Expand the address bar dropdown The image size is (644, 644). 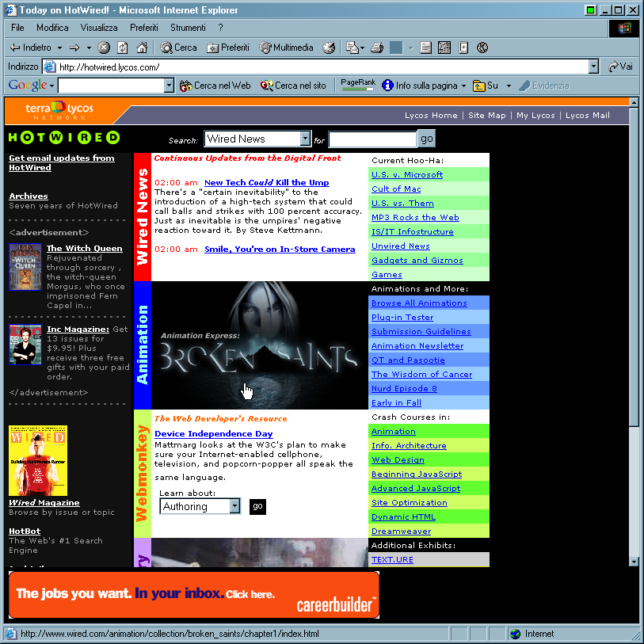tap(593, 67)
